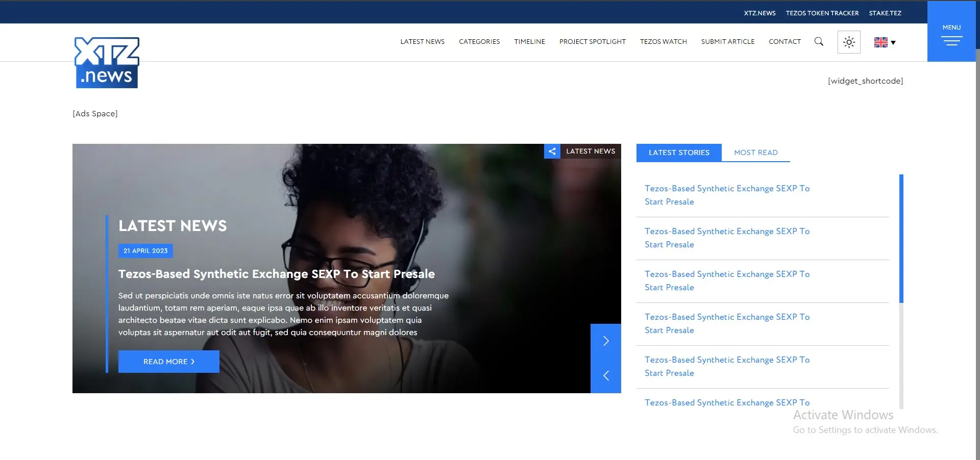Open the Tezos Token Tracker link
The width and height of the screenshot is (980, 460).
pos(822,13)
